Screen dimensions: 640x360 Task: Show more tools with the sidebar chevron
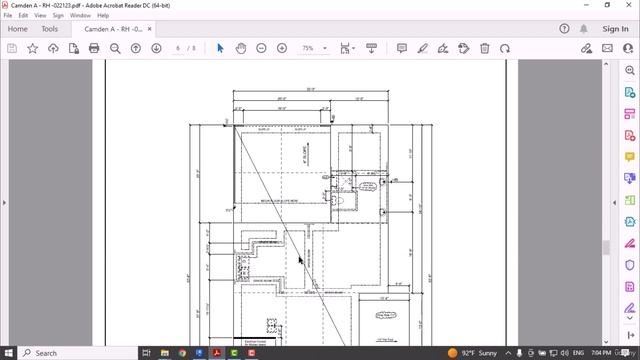(x=629, y=318)
